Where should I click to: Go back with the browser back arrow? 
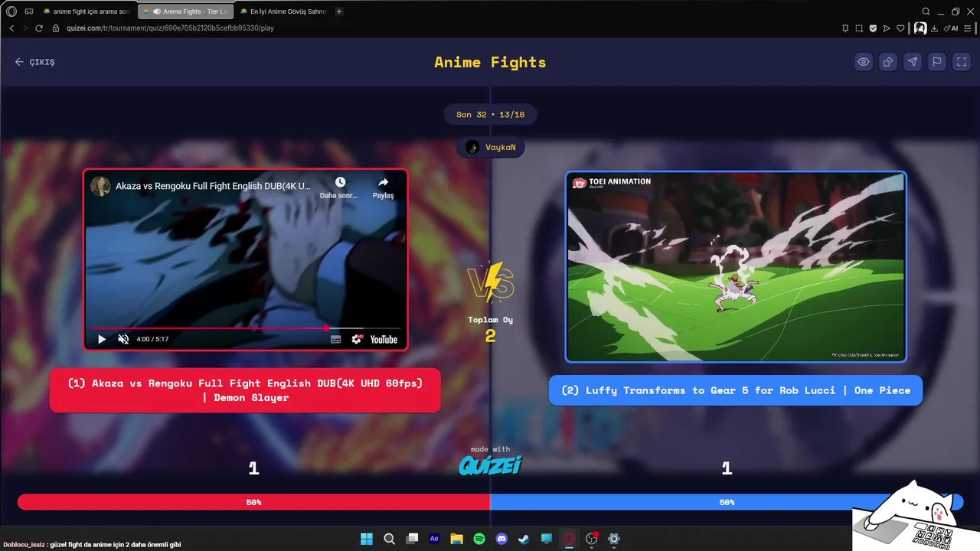tap(11, 28)
